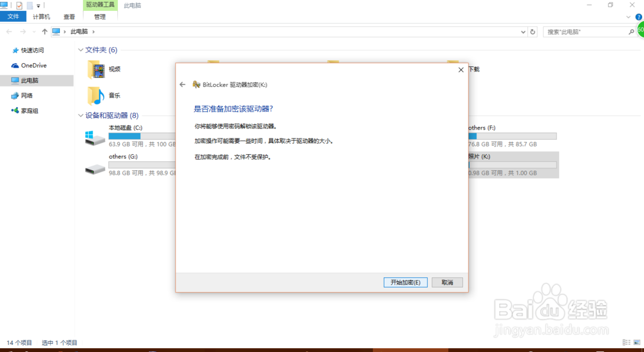Go up one folder level
The width and height of the screenshot is (644, 352).
[45, 32]
